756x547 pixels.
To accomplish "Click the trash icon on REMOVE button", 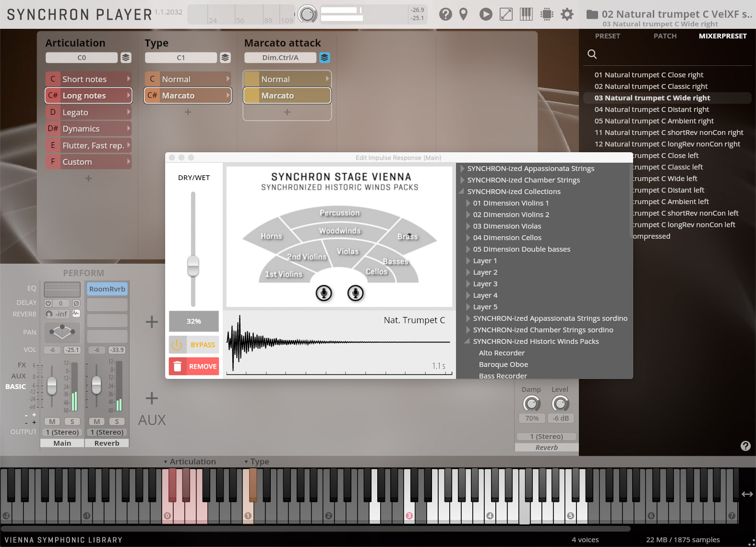I will click(x=177, y=366).
